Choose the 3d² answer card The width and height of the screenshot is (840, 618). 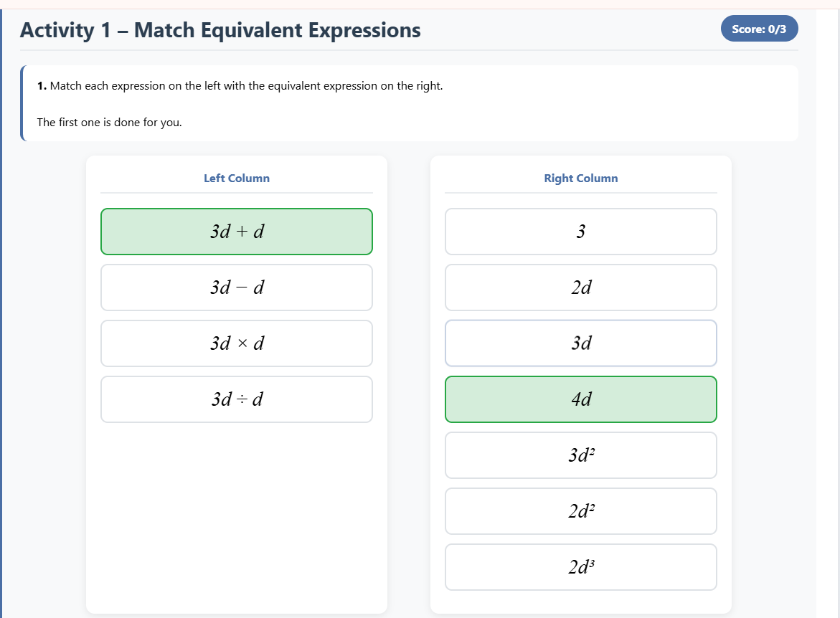581,455
